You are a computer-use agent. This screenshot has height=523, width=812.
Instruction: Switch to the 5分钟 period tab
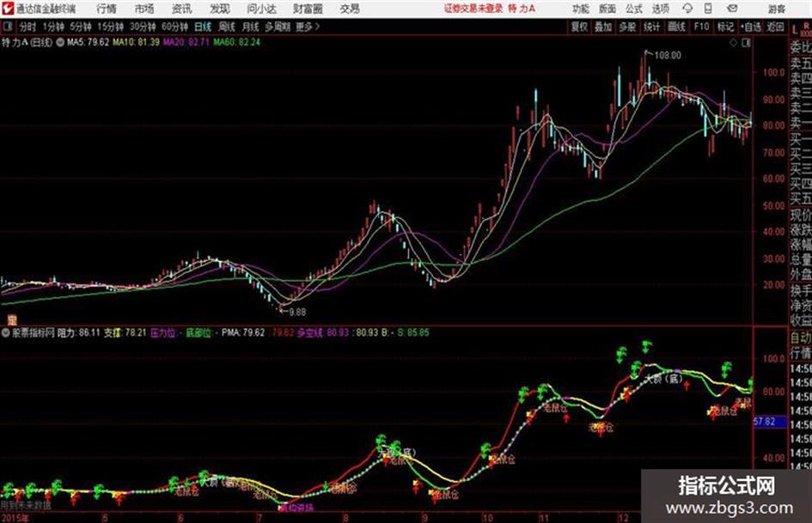[80, 27]
